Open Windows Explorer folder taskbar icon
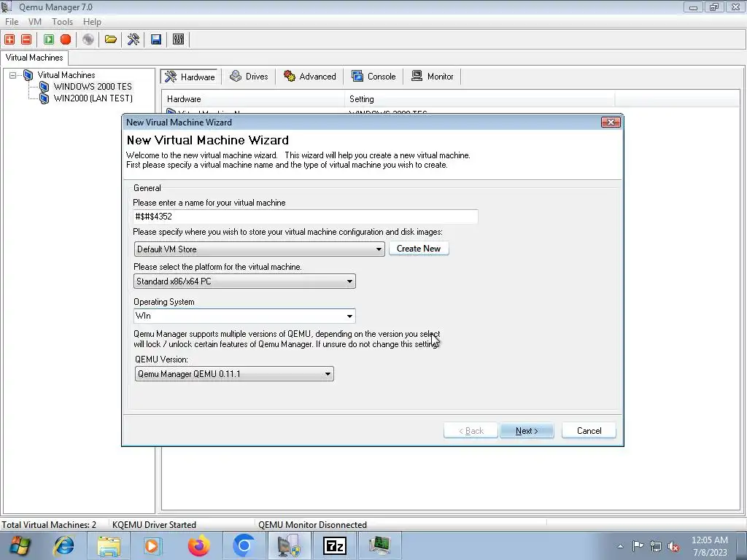Image resolution: width=747 pixels, height=560 pixels. tap(109, 545)
